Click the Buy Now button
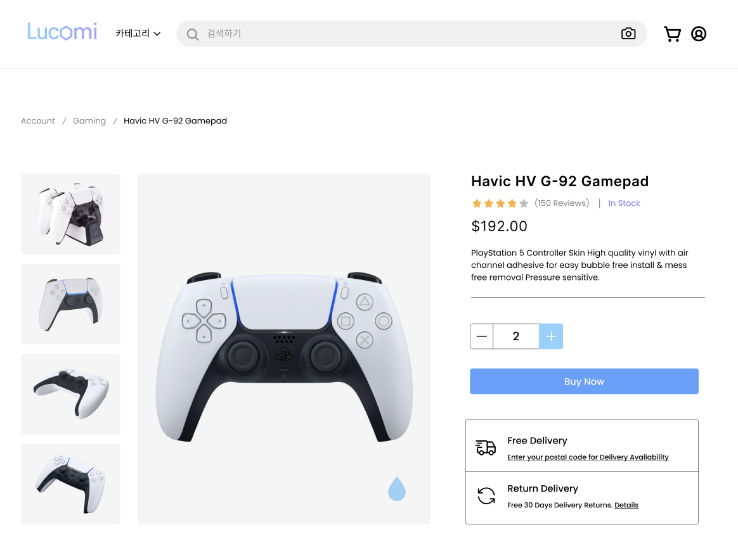This screenshot has height=560, width=738. point(584,381)
